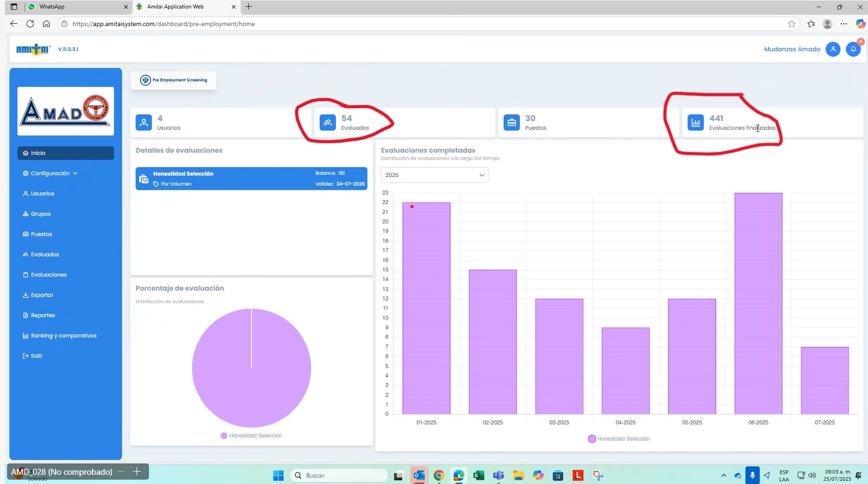
Task: Toggle Honestidad Selección legend under pie chart
Action: pos(251,436)
